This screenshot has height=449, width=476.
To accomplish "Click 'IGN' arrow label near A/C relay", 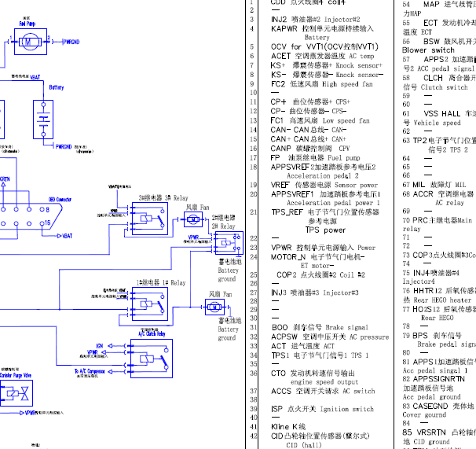I will click(x=100, y=346).
